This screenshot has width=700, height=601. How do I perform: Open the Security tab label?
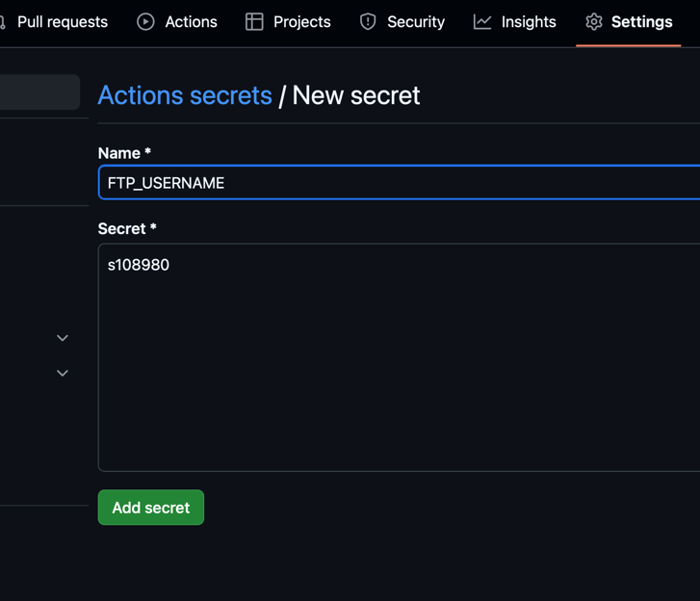pyautogui.click(x=416, y=21)
